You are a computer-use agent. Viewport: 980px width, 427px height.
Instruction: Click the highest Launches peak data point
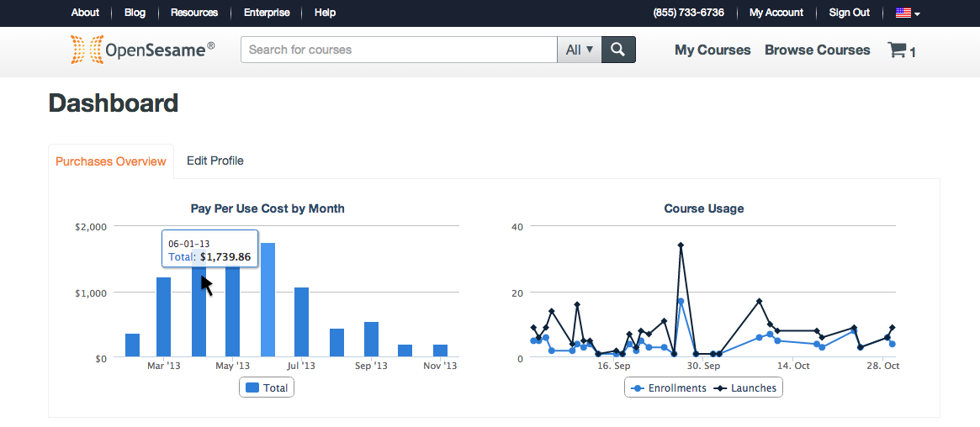[681, 245]
